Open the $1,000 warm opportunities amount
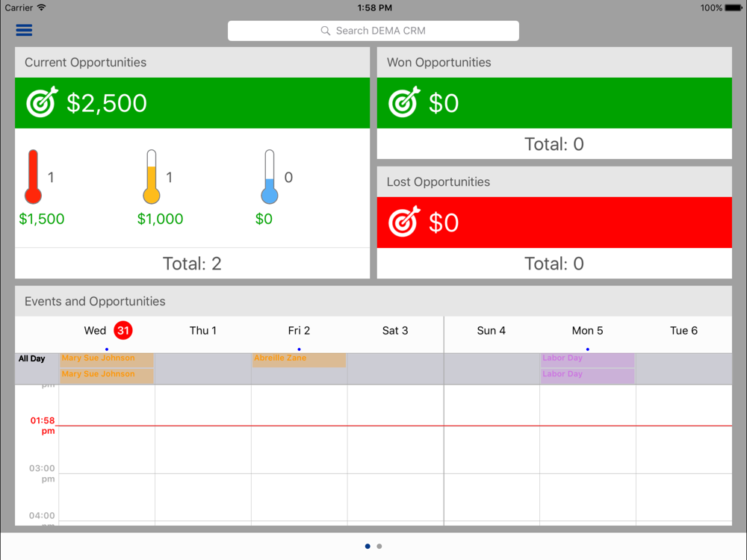747x560 pixels. tap(160, 219)
